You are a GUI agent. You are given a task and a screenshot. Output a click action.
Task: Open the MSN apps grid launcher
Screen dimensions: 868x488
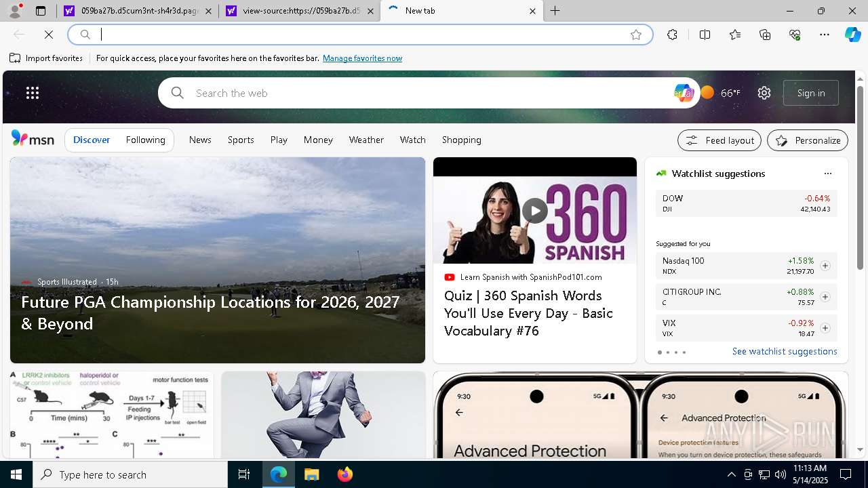point(33,93)
